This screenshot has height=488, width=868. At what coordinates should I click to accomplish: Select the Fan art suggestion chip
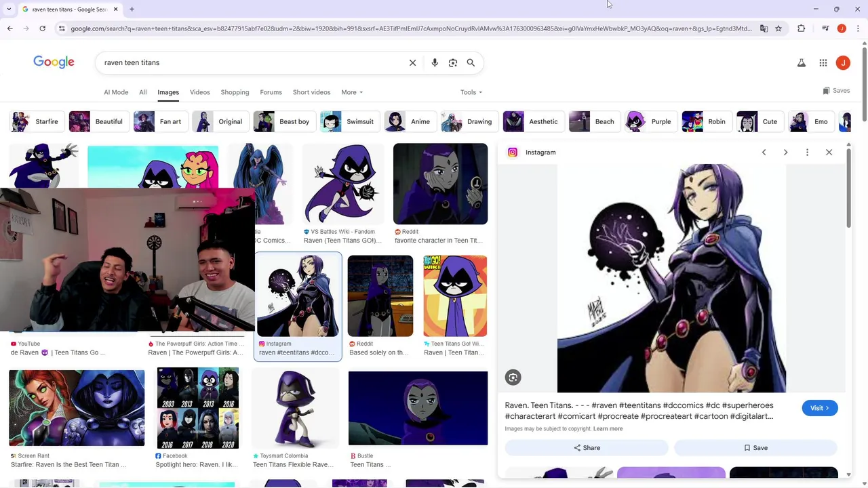pyautogui.click(x=159, y=121)
